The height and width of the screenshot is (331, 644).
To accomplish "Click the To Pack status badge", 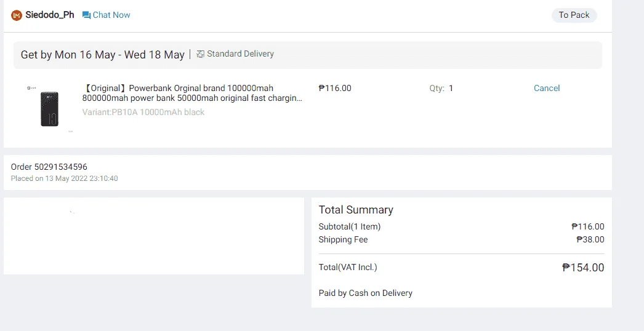I will pyautogui.click(x=574, y=15).
